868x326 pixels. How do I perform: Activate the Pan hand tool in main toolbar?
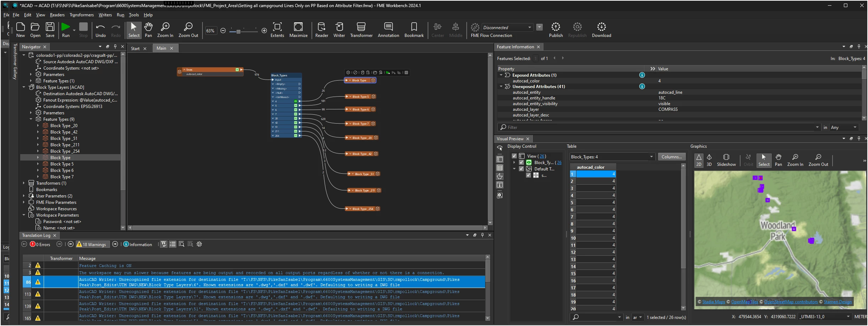[148, 30]
